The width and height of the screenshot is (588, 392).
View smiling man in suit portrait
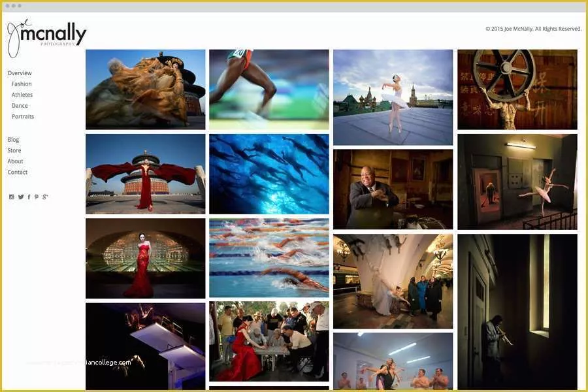click(393, 189)
